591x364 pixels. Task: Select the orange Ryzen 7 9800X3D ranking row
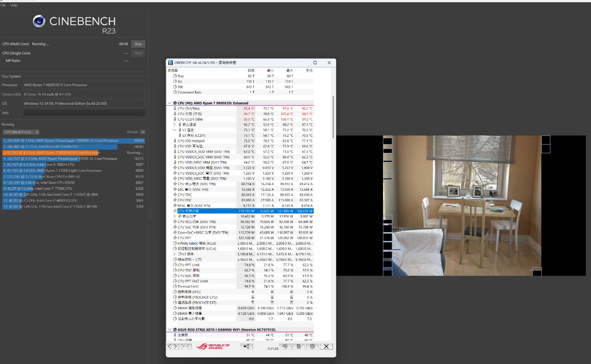click(74, 152)
